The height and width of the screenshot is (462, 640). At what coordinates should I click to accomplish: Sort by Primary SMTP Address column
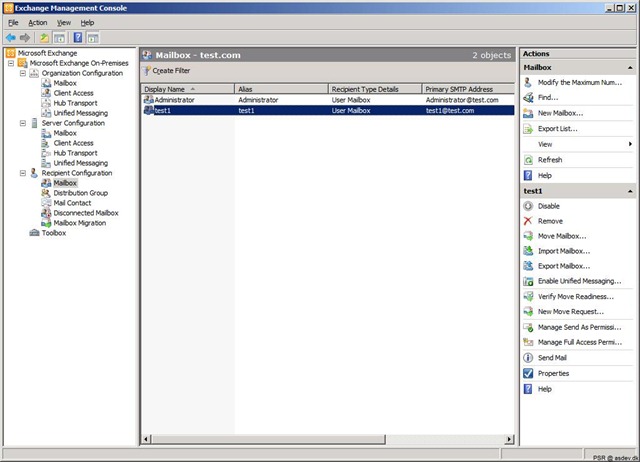(469, 89)
